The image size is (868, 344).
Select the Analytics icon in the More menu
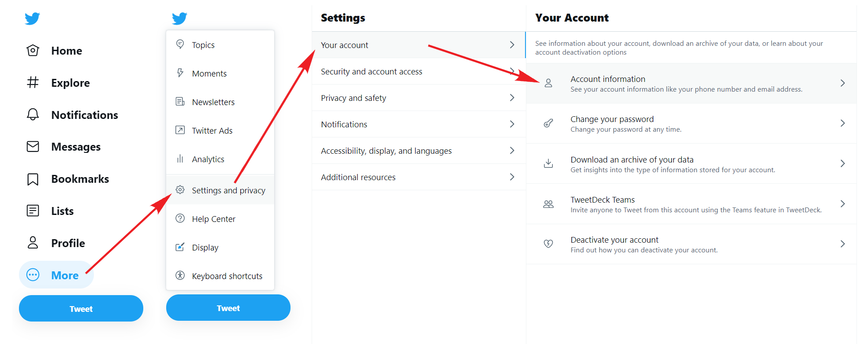pos(180,159)
